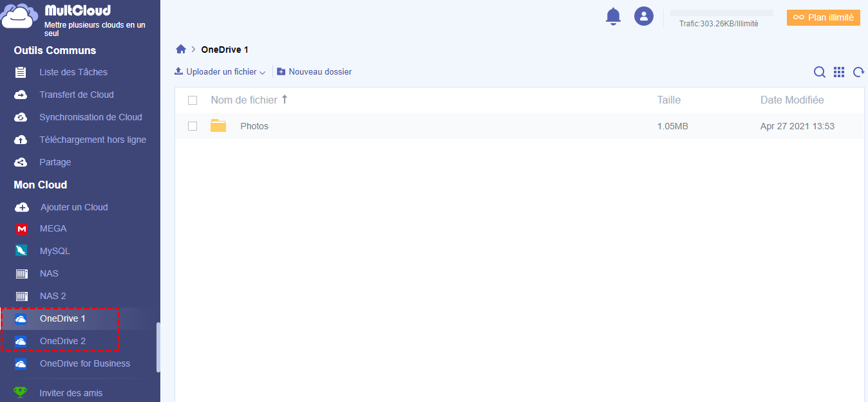Image resolution: width=868 pixels, height=402 pixels.
Task: Click the cloud transfer icon
Action: click(21, 95)
